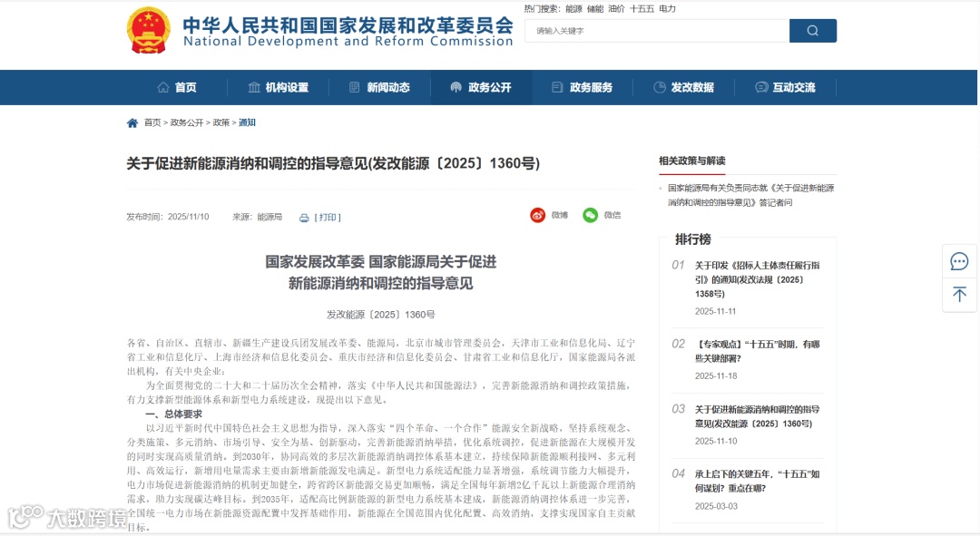The width and height of the screenshot is (980, 536).
Task: Click the 一、总体要求 section heading
Action: (x=173, y=414)
